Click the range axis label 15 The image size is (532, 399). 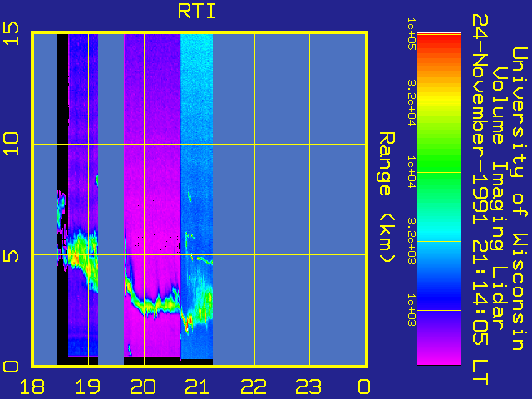[x=11, y=33]
